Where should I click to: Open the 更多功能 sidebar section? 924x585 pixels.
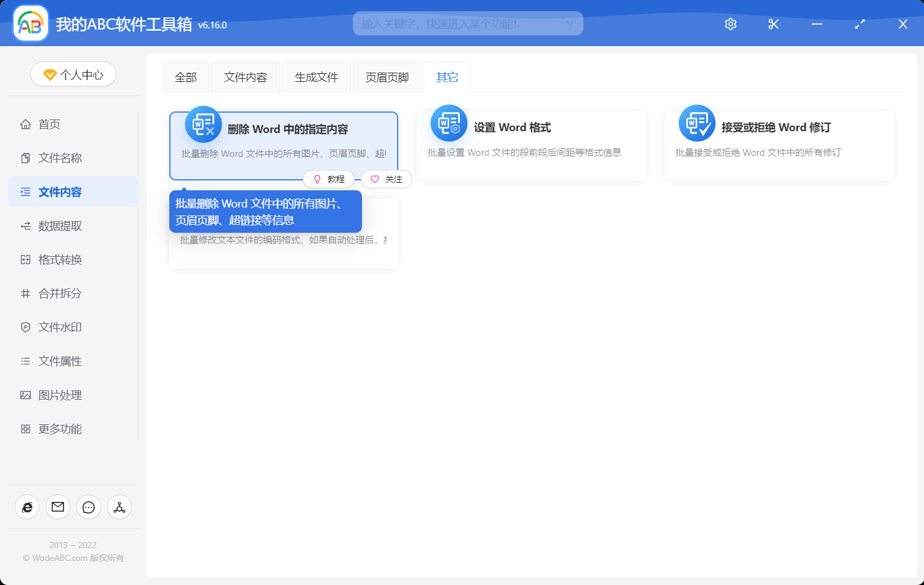click(60, 429)
